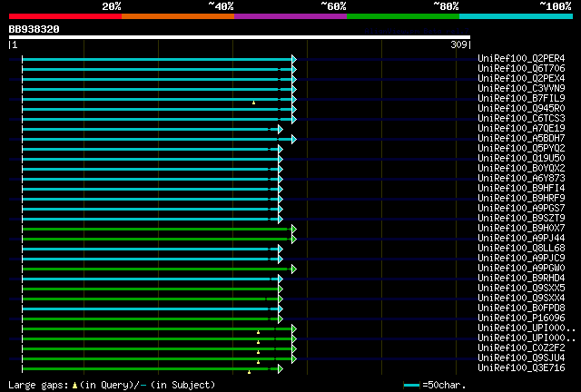Click the cyan ~100% identity color band
This screenshot has width=581, height=392.
click(517, 16)
